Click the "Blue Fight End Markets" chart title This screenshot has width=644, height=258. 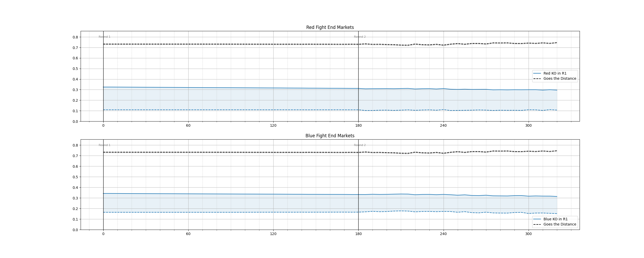click(x=330, y=136)
